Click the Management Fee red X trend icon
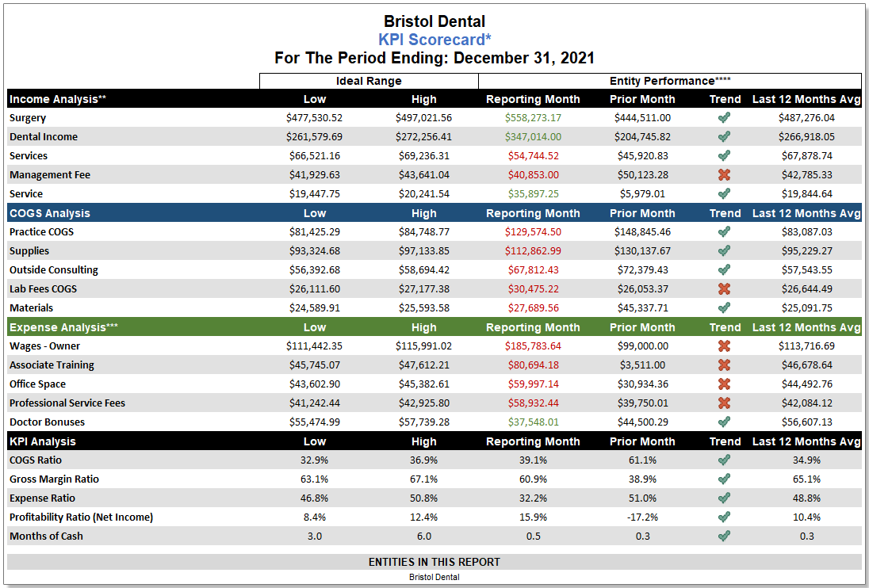The image size is (869, 588). click(x=724, y=175)
